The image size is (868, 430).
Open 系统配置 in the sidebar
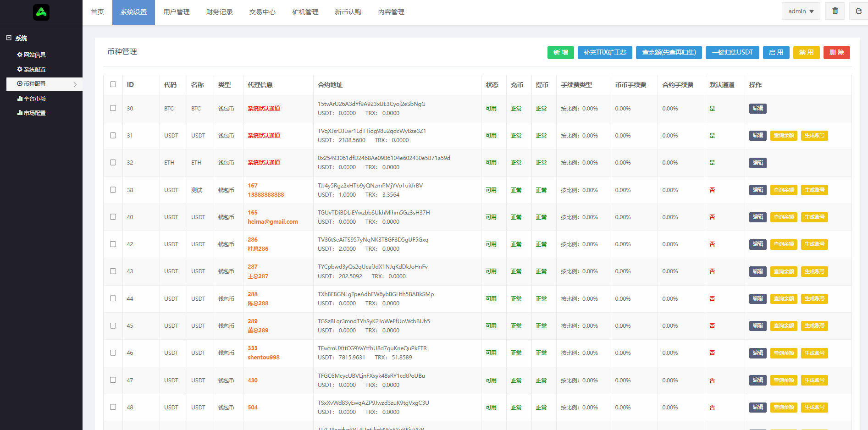coord(35,69)
